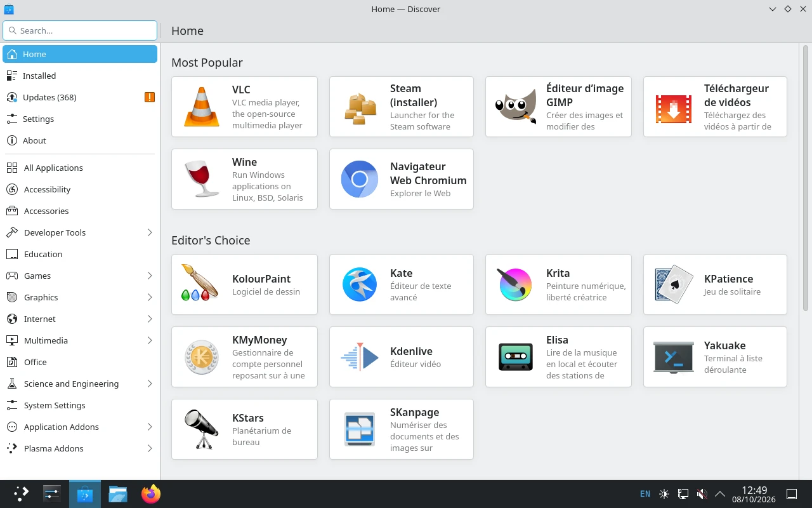Image resolution: width=812 pixels, height=508 pixels.
Task: Click the KMyMoney coin icon
Action: click(x=202, y=357)
